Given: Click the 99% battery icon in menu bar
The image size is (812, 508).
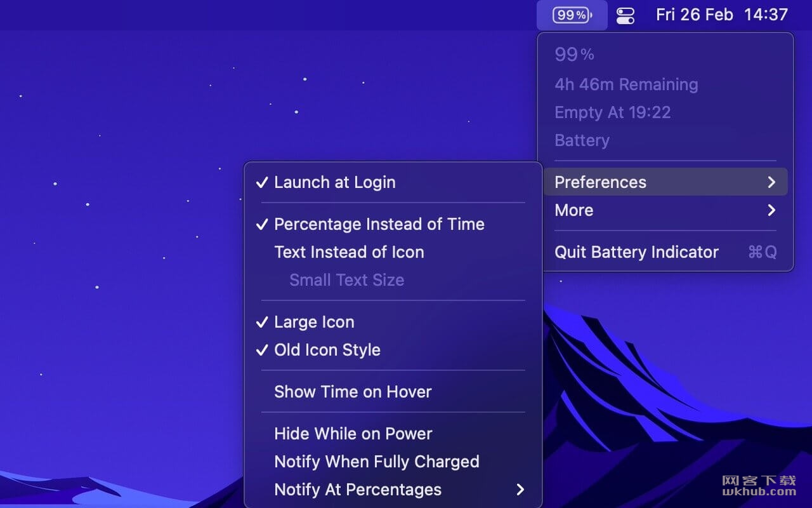Looking at the screenshot, I should point(572,15).
